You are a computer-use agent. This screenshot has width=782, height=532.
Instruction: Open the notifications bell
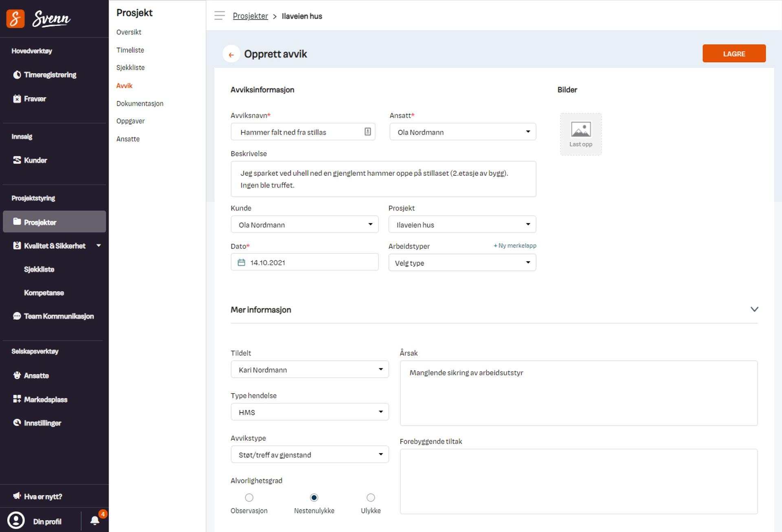[95, 521]
